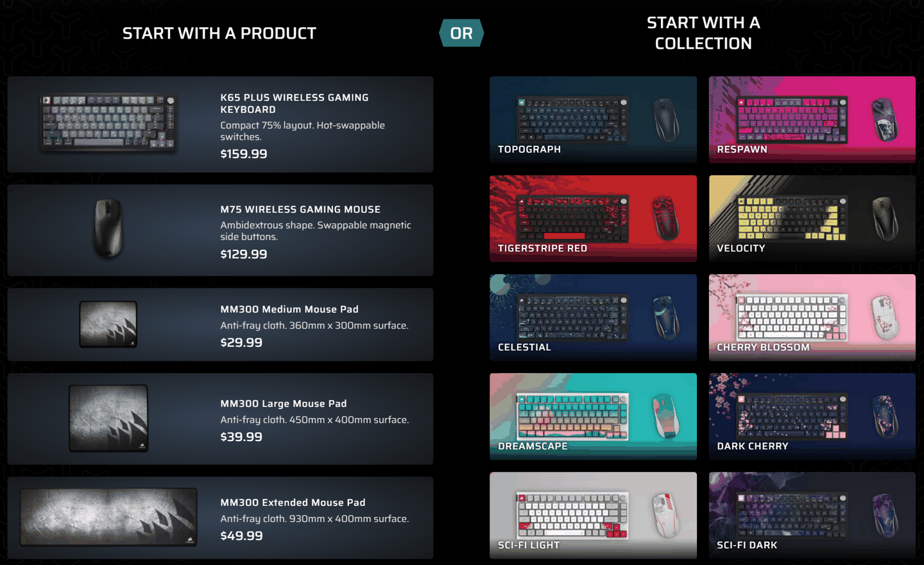Pick the MM300 Extended Mouse Pad product
924x565 pixels.
point(220,517)
